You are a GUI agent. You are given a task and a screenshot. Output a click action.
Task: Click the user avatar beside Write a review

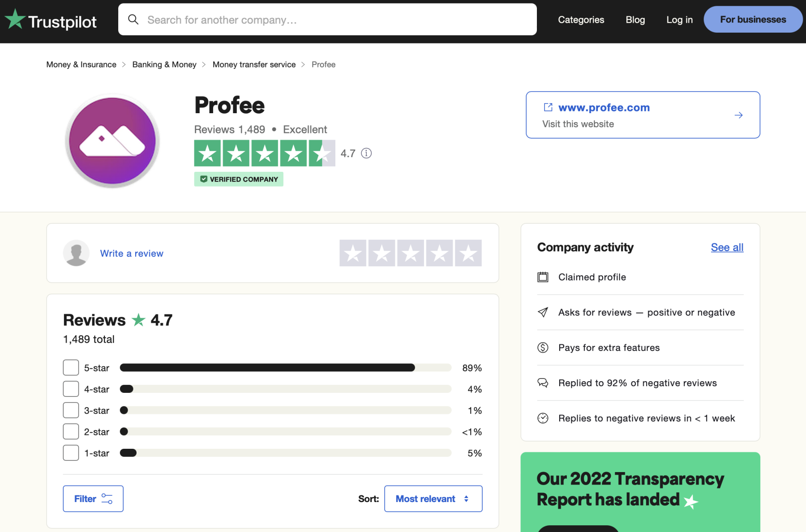pyautogui.click(x=76, y=253)
